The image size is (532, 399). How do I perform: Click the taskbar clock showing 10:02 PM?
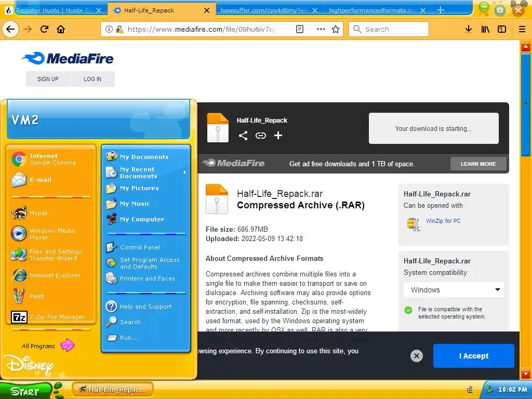[512, 390]
